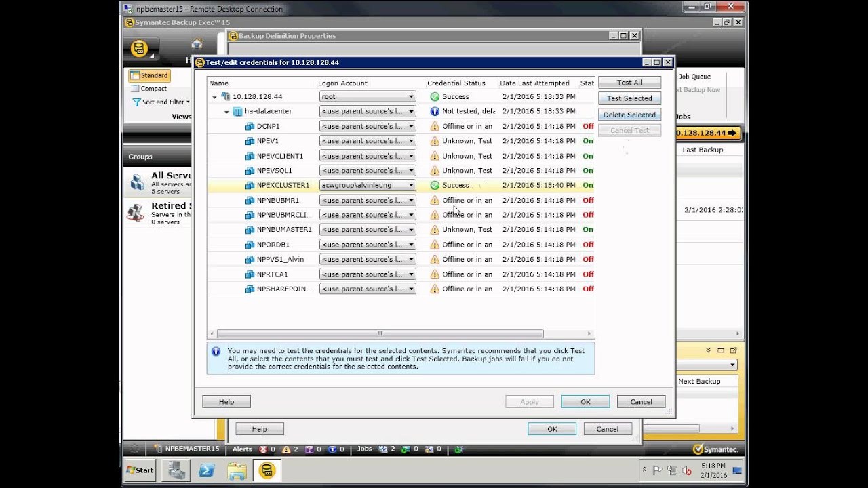Open logon account dropdown for 10.128.128.44
Screen dimensions: 868x488
pyautogui.click(x=411, y=97)
